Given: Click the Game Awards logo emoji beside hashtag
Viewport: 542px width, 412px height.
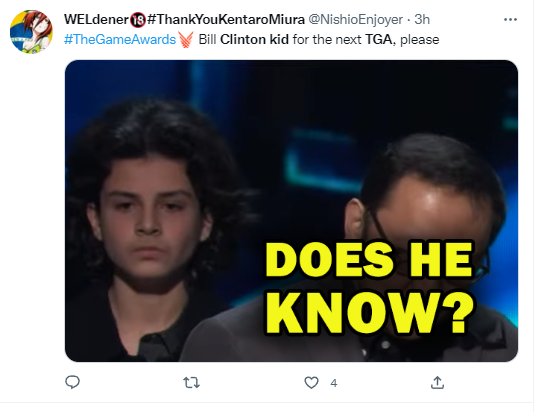Looking at the screenshot, I should click(186, 40).
